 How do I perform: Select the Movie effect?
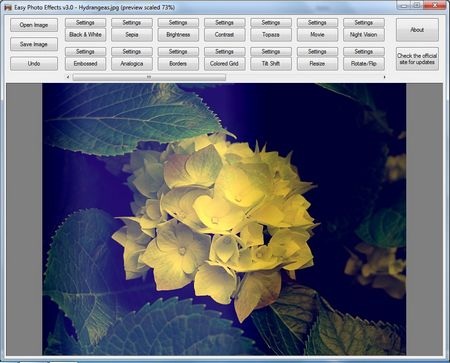coord(317,35)
